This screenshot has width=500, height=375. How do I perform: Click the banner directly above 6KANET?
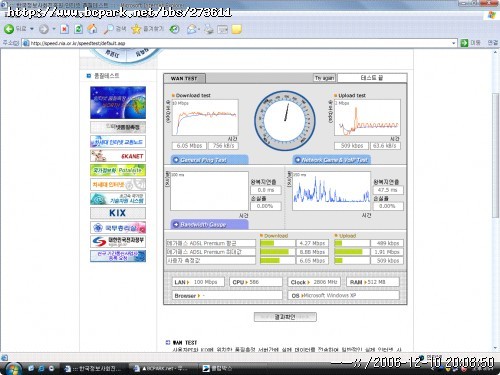click(118, 142)
